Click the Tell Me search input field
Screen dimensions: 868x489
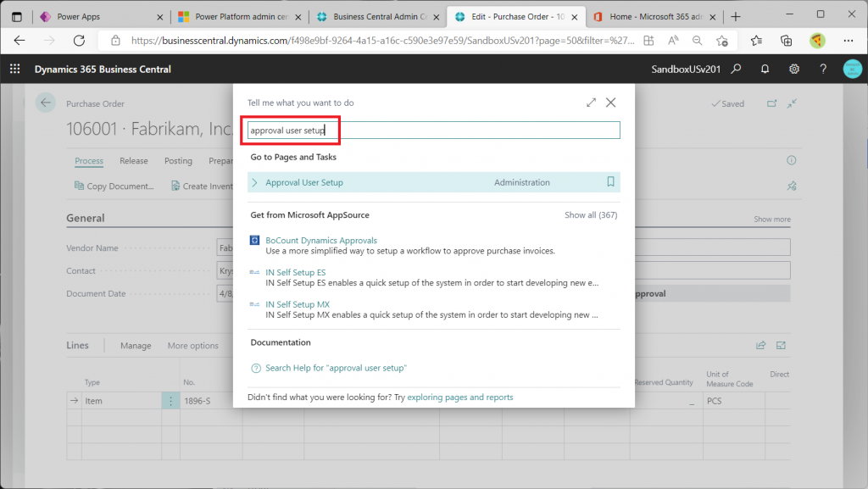[x=434, y=130]
